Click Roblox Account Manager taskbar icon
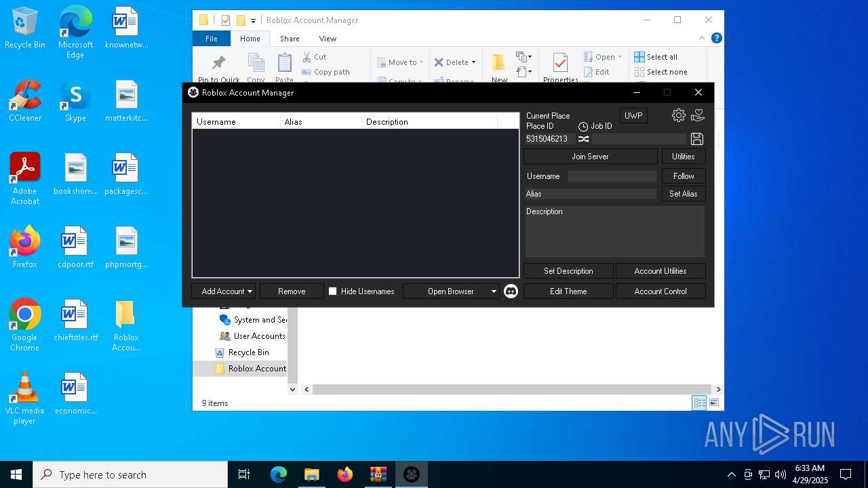Screen dimensions: 868x488 [x=412, y=474]
